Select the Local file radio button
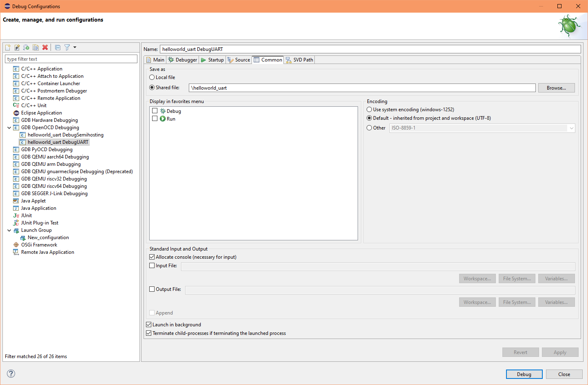The height and width of the screenshot is (385, 588). (x=152, y=77)
